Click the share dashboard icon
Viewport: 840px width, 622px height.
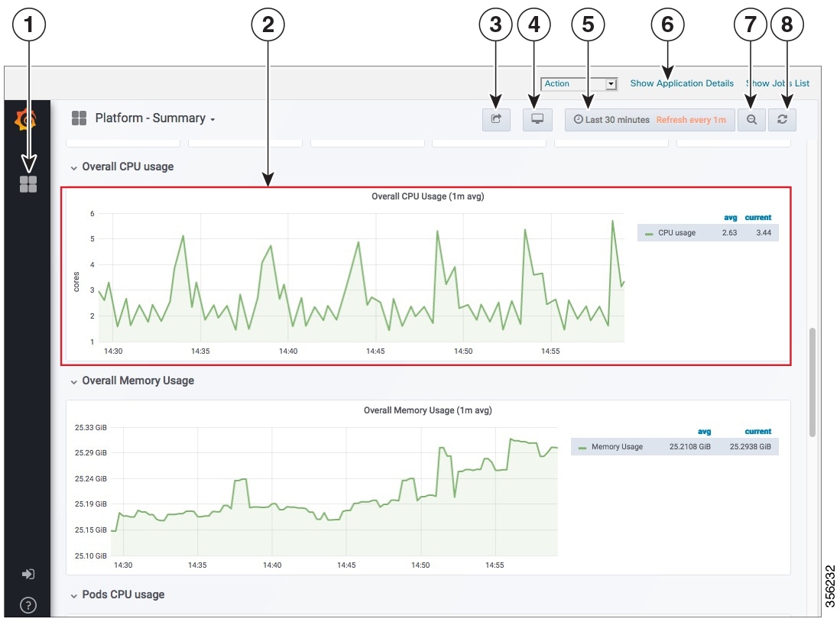[496, 119]
